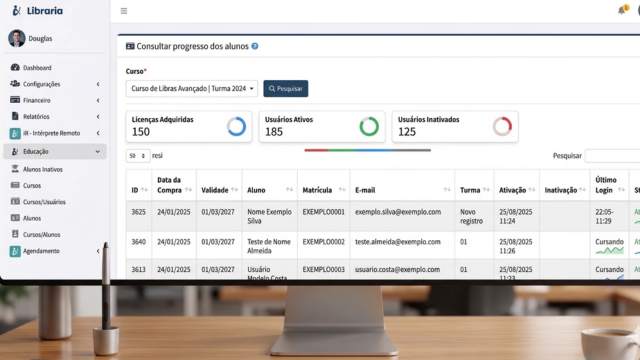Click ID cell 3625

click(x=138, y=212)
